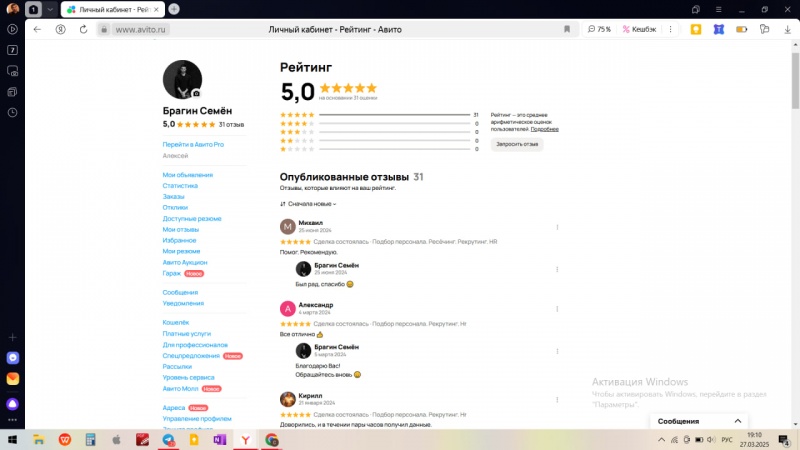The image size is (800, 450).
Task: Click the browser back arrow
Action: [x=37, y=30]
